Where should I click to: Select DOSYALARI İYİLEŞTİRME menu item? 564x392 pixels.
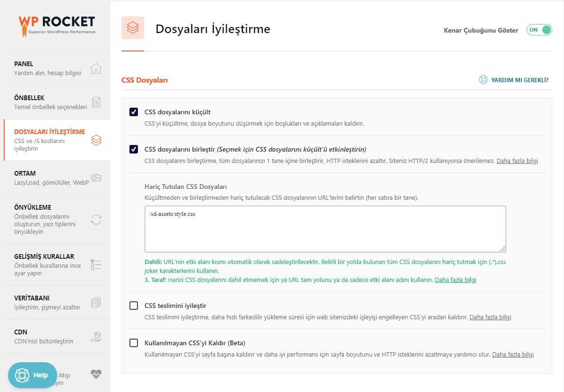(57, 140)
